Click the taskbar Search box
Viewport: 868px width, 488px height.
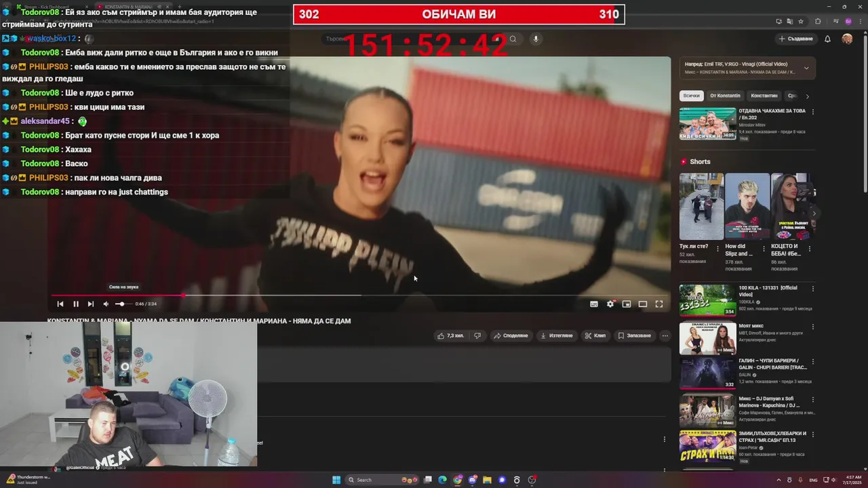pos(383,480)
